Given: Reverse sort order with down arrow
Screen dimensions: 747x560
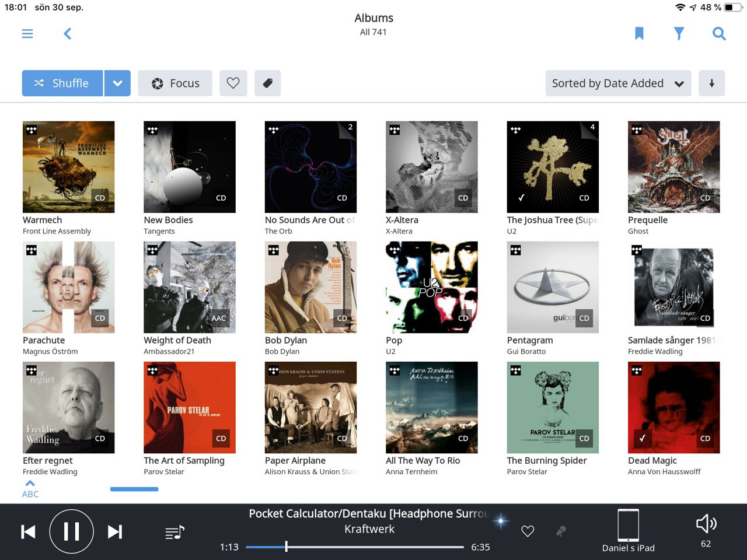Looking at the screenshot, I should click(711, 83).
